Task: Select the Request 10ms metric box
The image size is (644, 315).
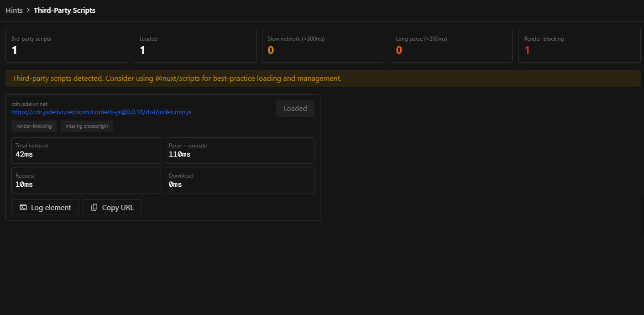Action: click(86, 181)
